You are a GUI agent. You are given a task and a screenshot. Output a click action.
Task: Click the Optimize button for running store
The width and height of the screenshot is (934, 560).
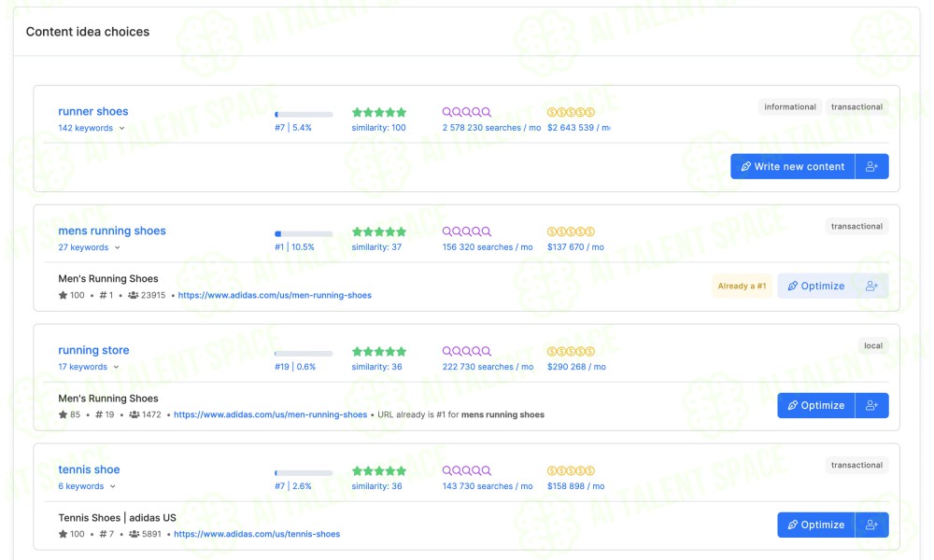point(816,405)
